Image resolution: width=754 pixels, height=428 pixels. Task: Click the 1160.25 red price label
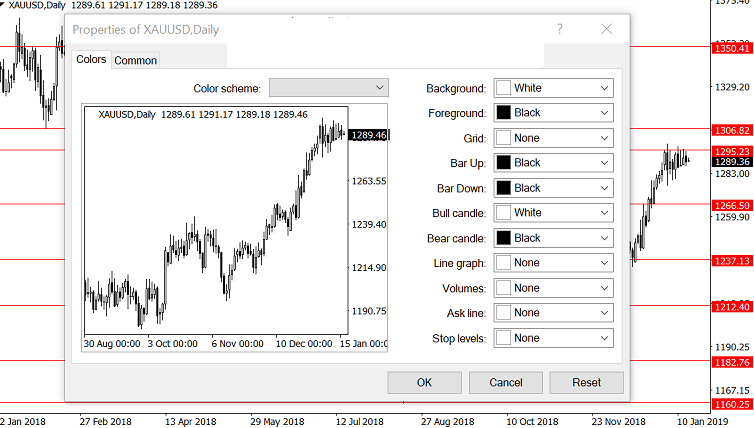point(732,404)
